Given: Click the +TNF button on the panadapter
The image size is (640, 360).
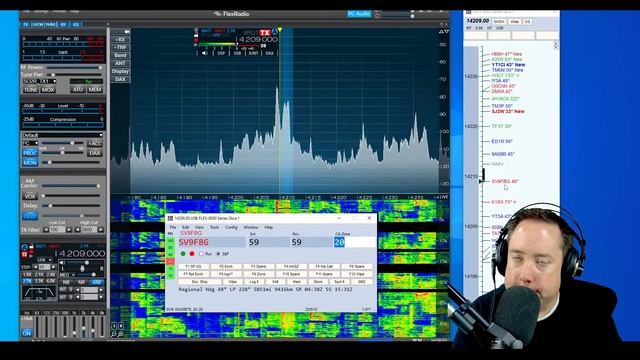Looking at the screenshot, I should pyautogui.click(x=120, y=47).
